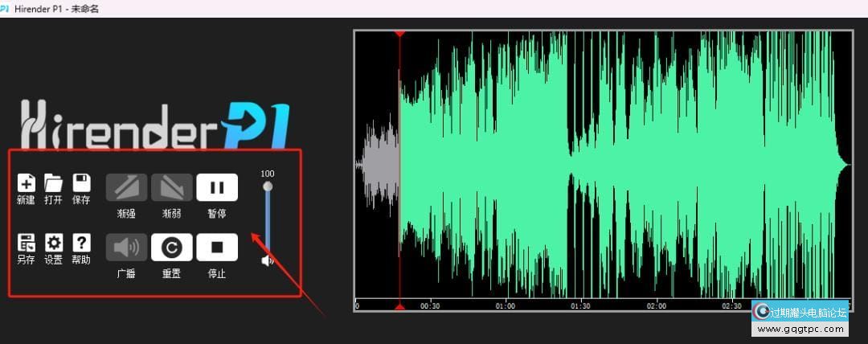Click the red playhead marker on time ruler
The width and height of the screenshot is (868, 344).
pos(399,305)
